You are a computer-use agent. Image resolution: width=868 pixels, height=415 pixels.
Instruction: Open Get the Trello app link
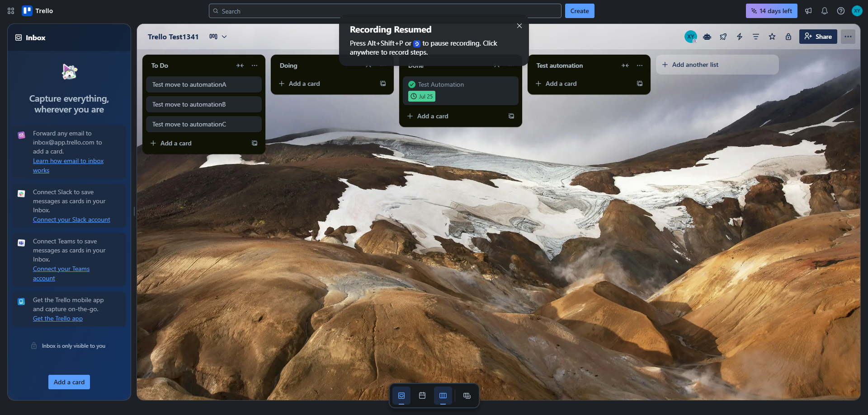pos(58,318)
